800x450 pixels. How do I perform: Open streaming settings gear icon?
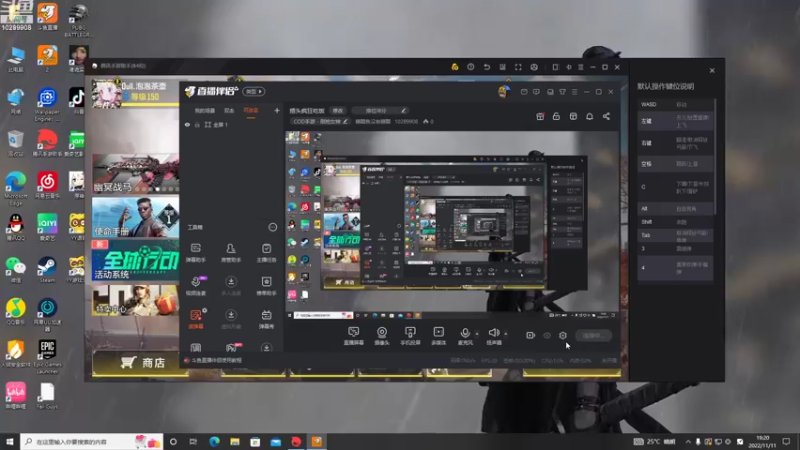(x=563, y=335)
